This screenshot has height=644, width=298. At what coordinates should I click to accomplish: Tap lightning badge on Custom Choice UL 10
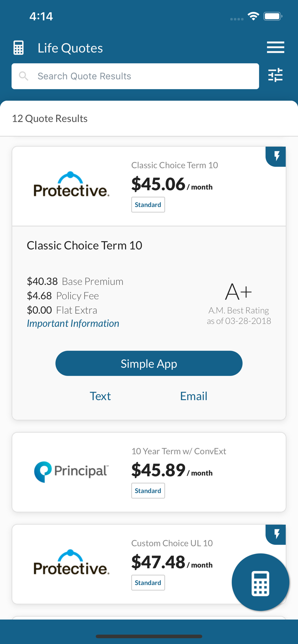[276, 535]
